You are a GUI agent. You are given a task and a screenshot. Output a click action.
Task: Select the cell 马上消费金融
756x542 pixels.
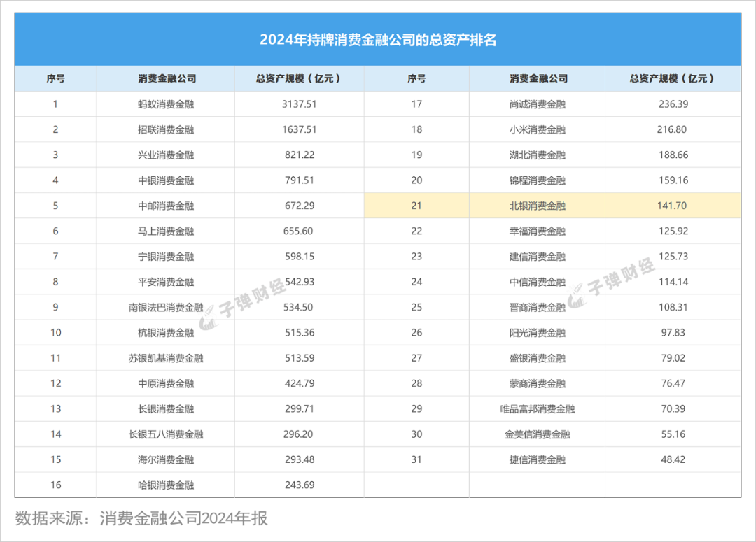(x=166, y=231)
